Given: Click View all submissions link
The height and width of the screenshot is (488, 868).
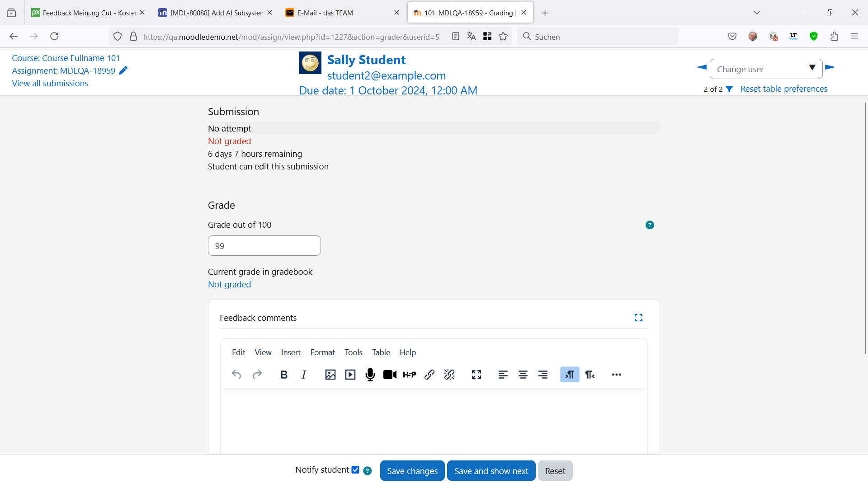Looking at the screenshot, I should 50,83.
